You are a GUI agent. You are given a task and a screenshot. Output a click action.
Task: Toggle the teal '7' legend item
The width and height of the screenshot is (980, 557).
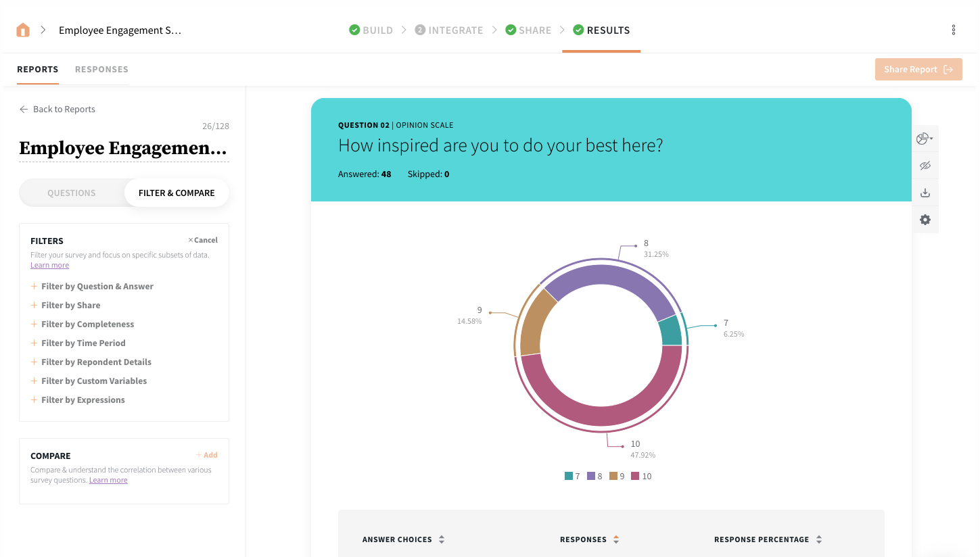(x=572, y=476)
